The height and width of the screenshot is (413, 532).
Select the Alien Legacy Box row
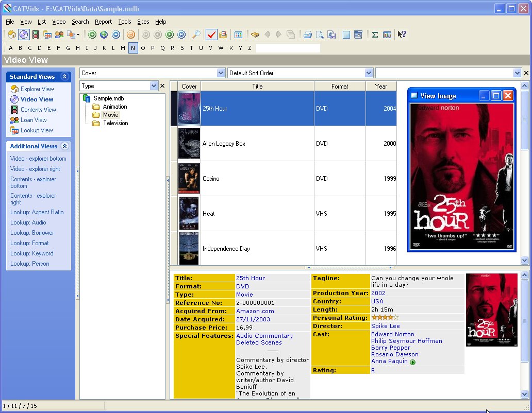click(x=284, y=144)
